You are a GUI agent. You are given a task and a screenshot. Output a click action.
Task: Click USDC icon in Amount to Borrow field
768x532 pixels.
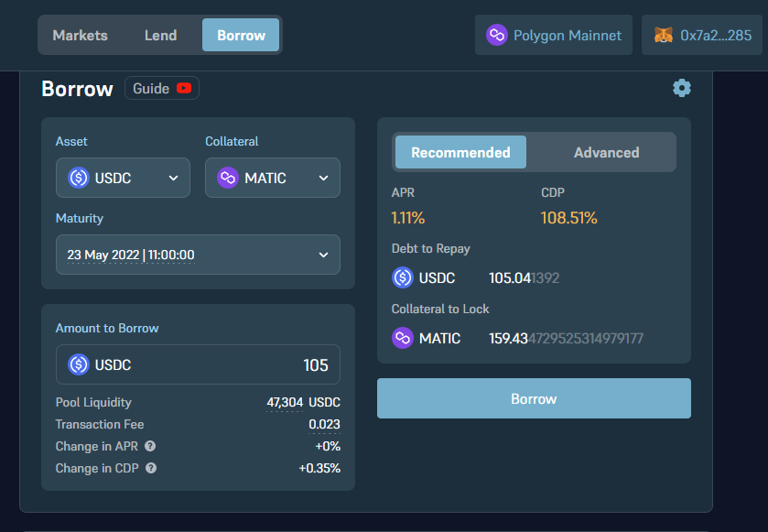coord(79,364)
